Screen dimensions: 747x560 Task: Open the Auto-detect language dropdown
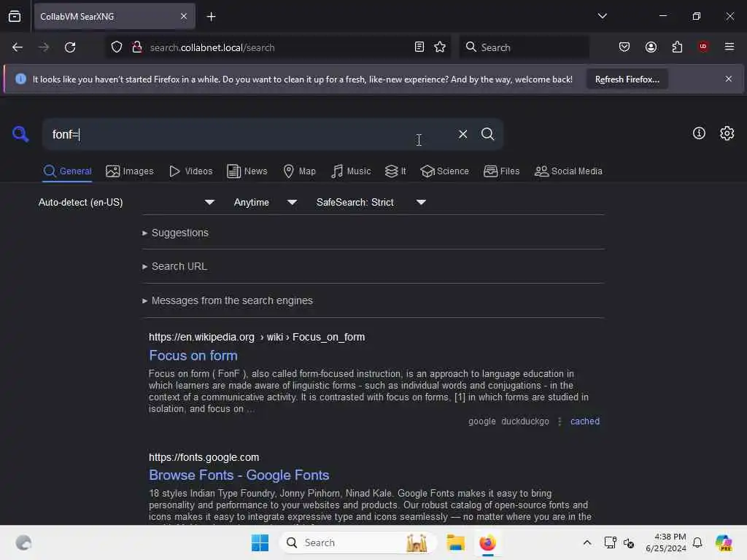click(x=126, y=203)
